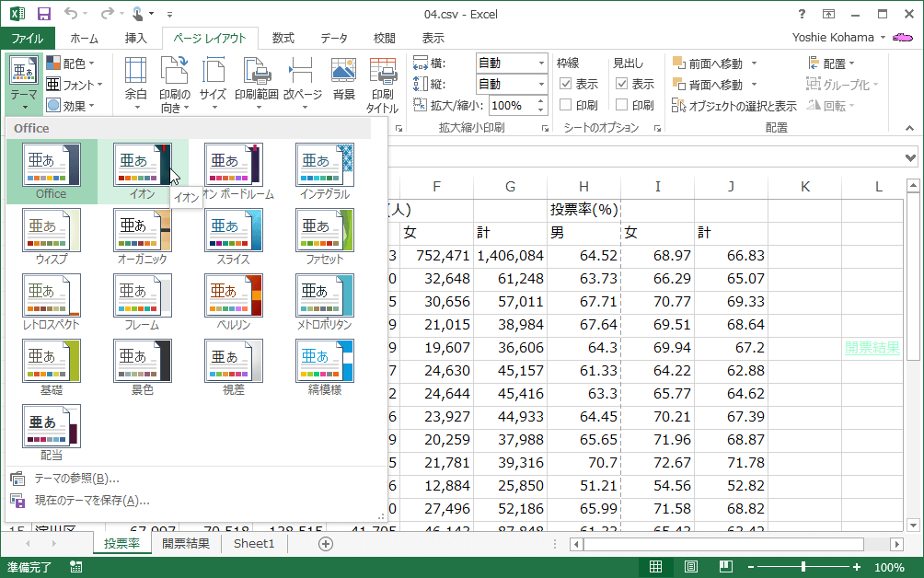Select the インテグラル theme thumbnail
This screenshot has width=924, height=578.
(x=325, y=171)
